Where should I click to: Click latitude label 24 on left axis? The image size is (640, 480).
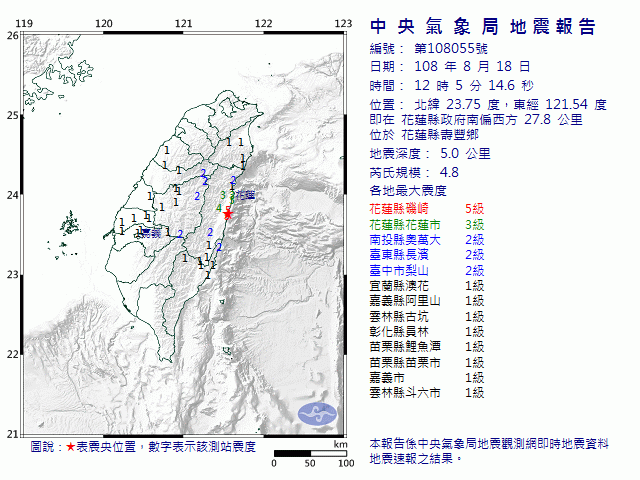coord(12,195)
